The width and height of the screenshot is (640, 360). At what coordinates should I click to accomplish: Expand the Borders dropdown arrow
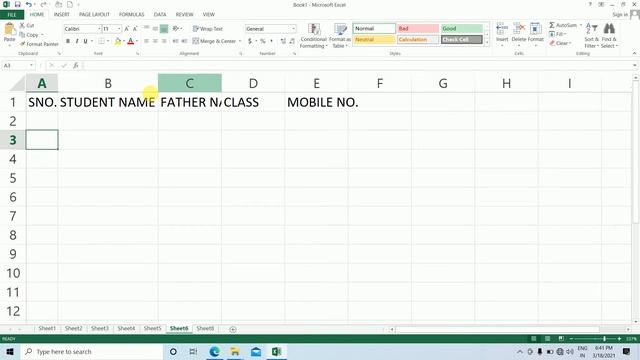(108, 41)
